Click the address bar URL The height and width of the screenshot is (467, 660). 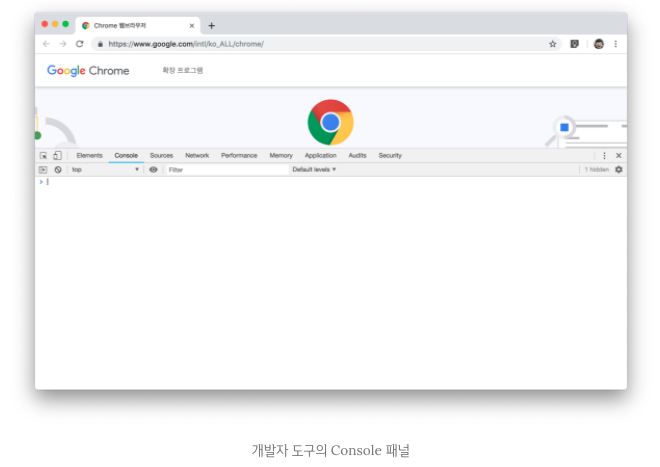186,44
